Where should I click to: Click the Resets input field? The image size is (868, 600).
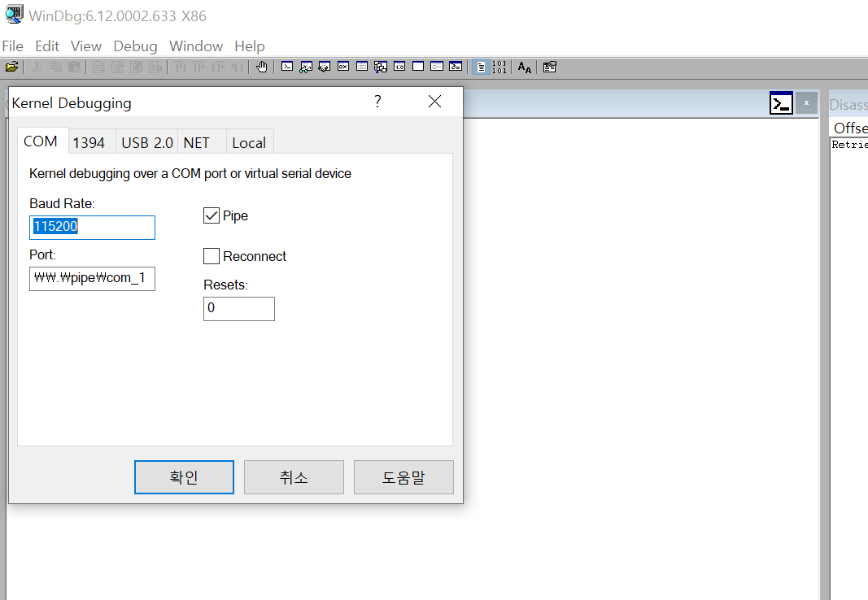[238, 309]
